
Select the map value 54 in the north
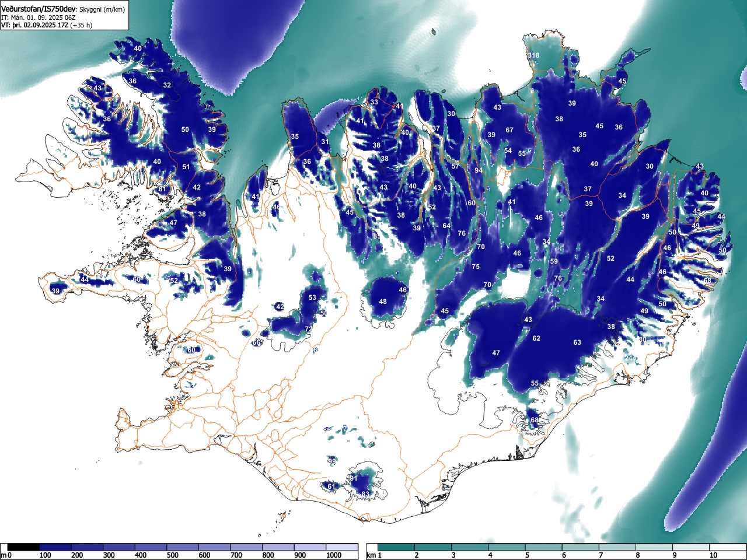coord(508,151)
